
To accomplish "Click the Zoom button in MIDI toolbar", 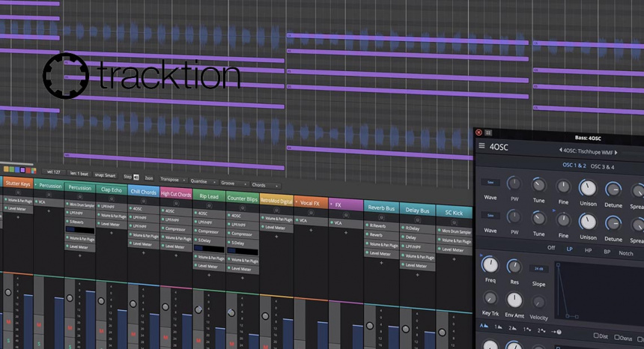I will [x=149, y=178].
